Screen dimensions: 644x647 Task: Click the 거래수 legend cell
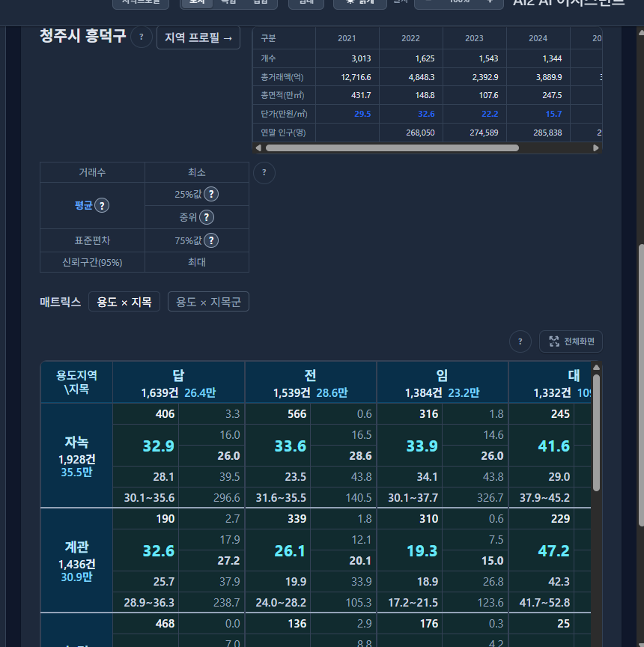[x=92, y=172]
